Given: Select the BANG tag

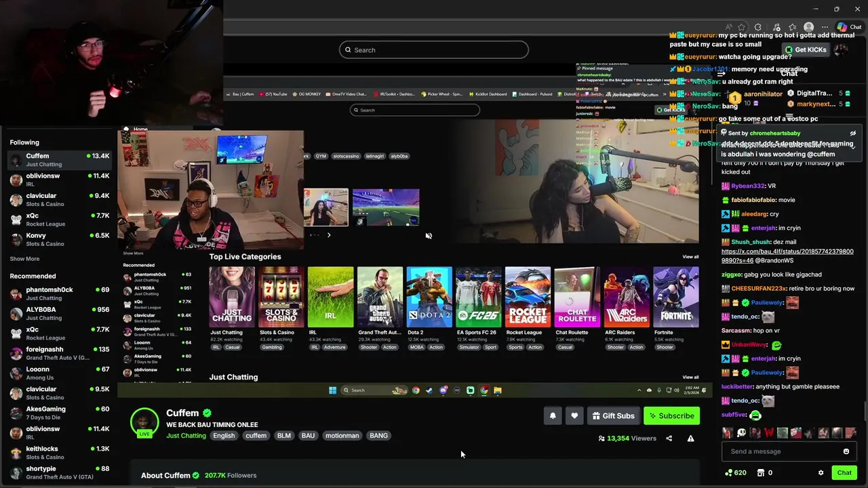Looking at the screenshot, I should coord(378,436).
